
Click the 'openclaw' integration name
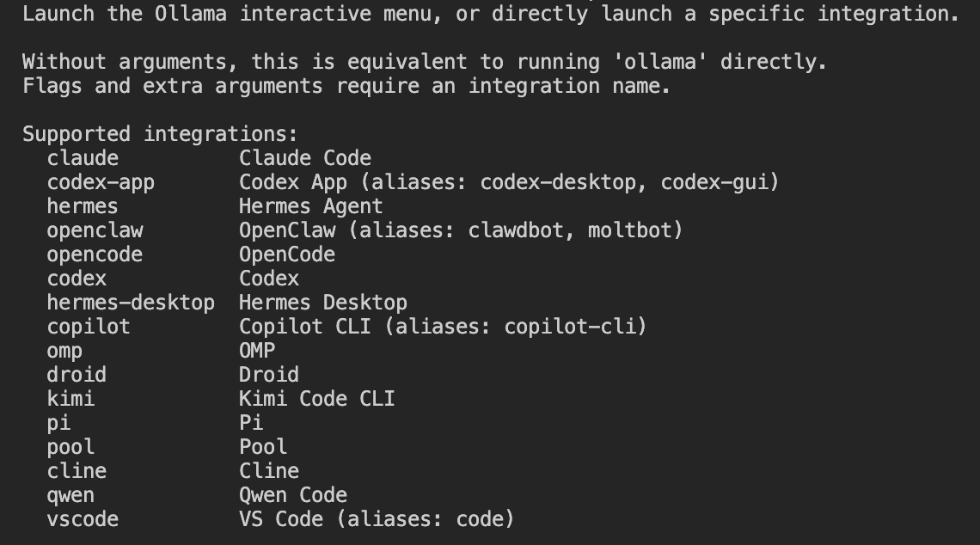[95, 230]
